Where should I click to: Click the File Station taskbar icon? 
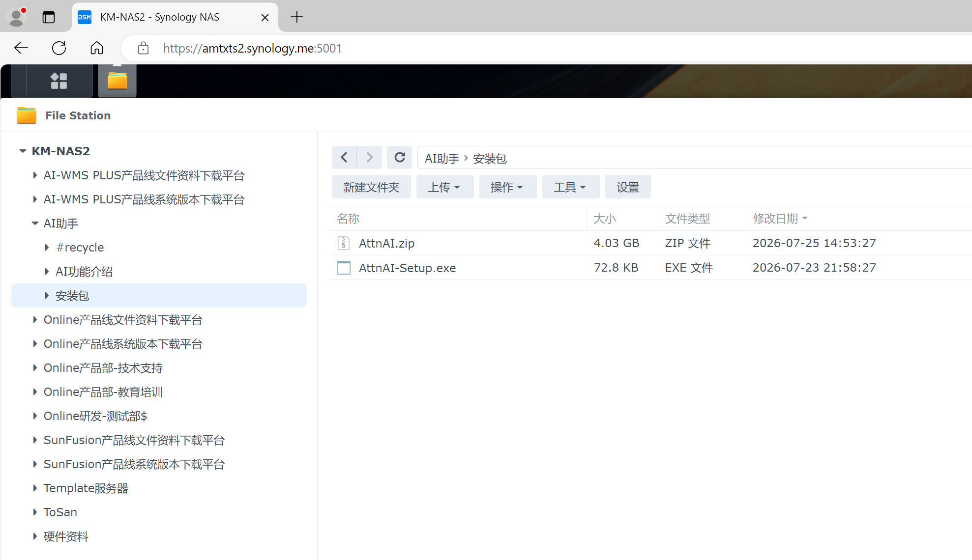[118, 81]
